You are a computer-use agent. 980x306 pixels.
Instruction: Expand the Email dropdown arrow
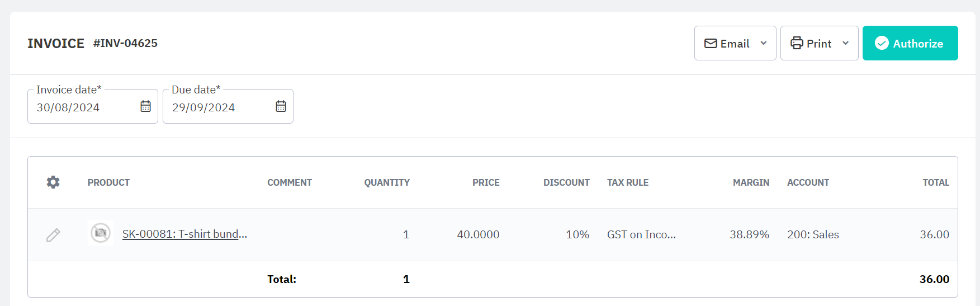[x=764, y=44]
